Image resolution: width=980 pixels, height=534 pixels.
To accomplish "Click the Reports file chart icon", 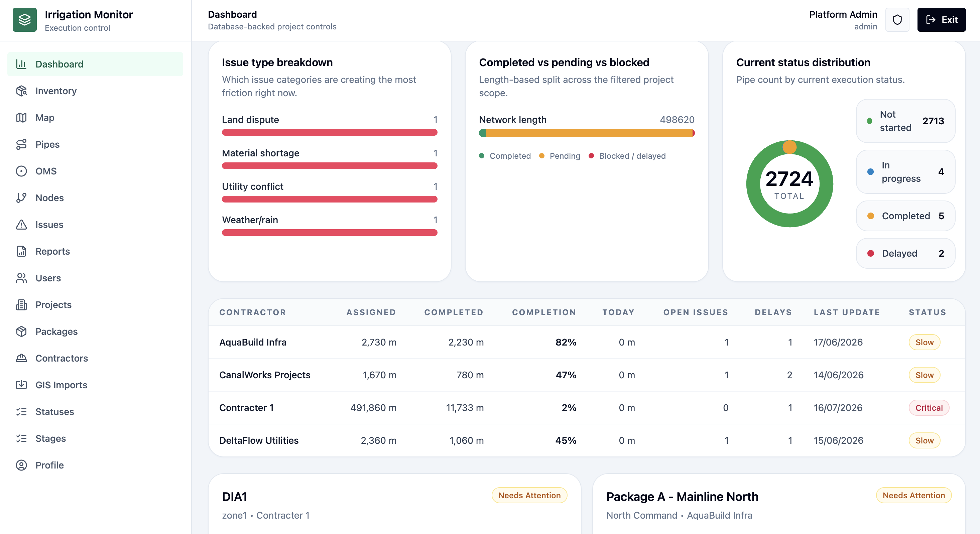I will click(x=21, y=251).
